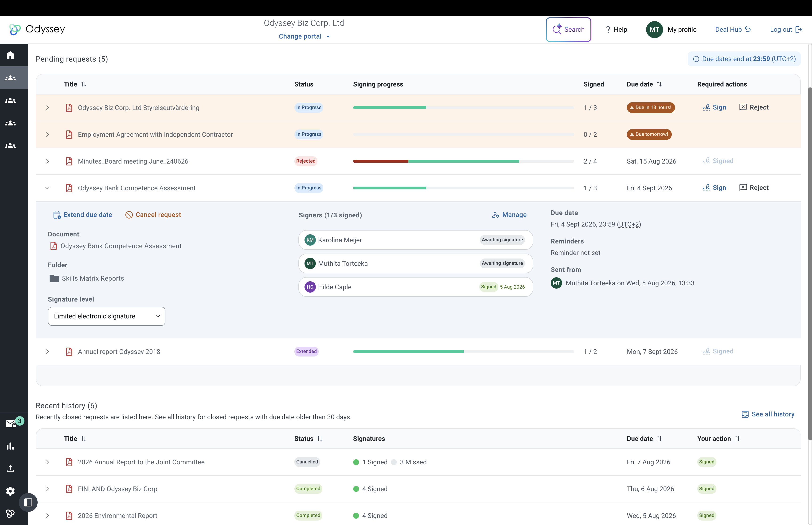
Task: Expand the Employment Agreement with Independent Contractor row
Action: pyautogui.click(x=47, y=134)
